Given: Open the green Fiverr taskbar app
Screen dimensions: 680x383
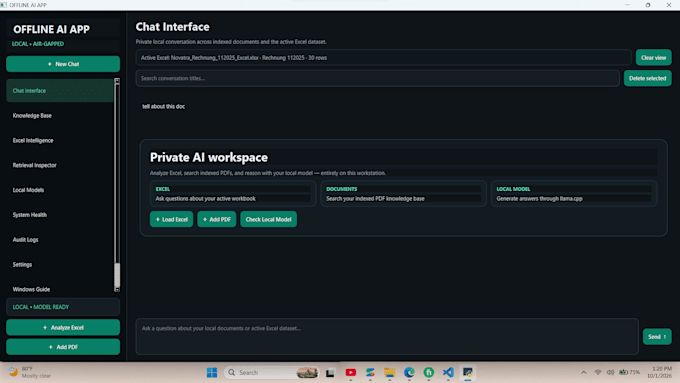Looking at the screenshot, I should point(428,373).
